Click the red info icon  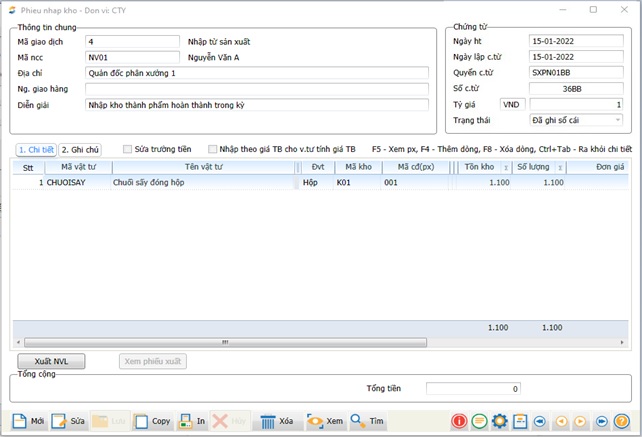460,421
